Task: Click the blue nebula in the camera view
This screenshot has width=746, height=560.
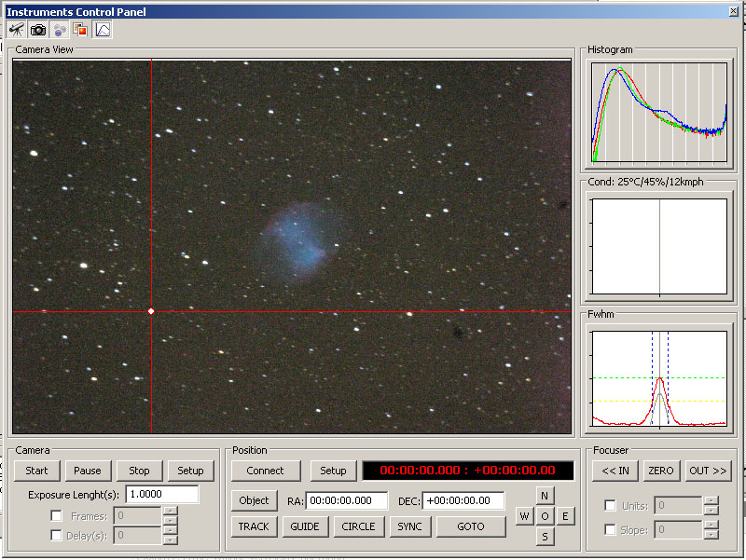Action: [301, 242]
